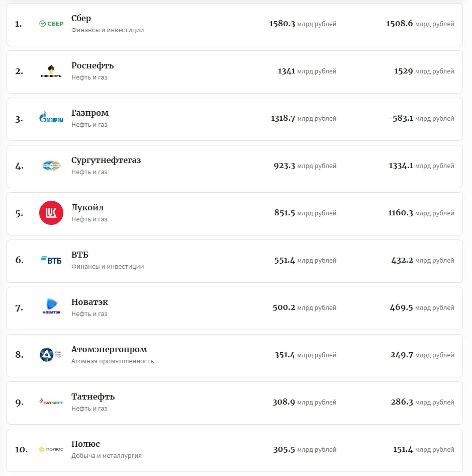
Task: Click the VTB bank logo
Action: point(51,260)
